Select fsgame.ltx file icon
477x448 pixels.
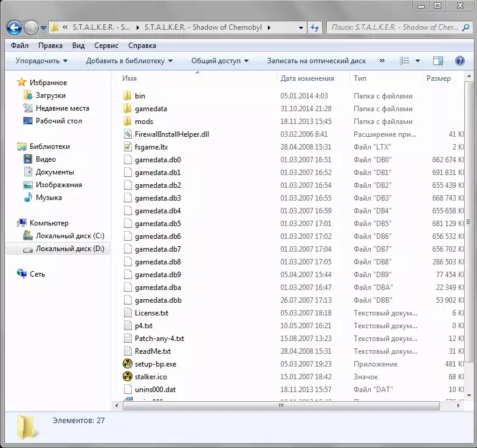click(x=128, y=146)
